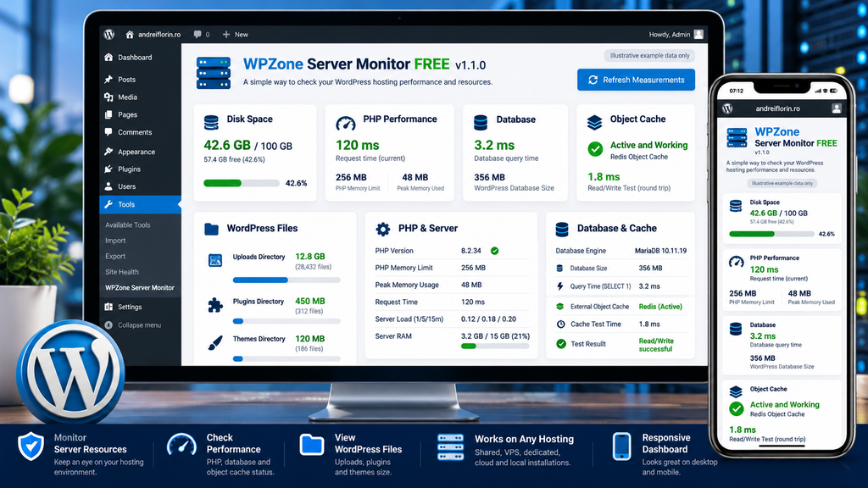Open the Available Tools submenu link
The width and height of the screenshot is (868, 488).
[x=128, y=225]
